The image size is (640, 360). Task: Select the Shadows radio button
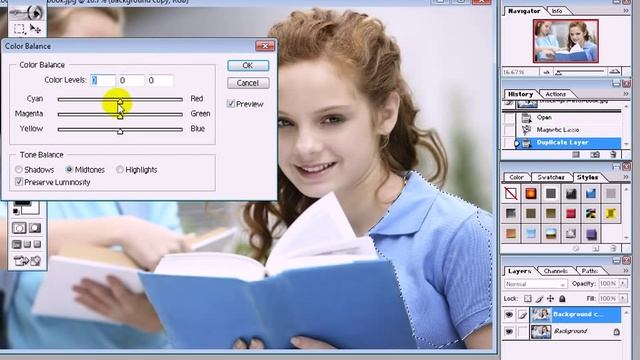pos(19,169)
